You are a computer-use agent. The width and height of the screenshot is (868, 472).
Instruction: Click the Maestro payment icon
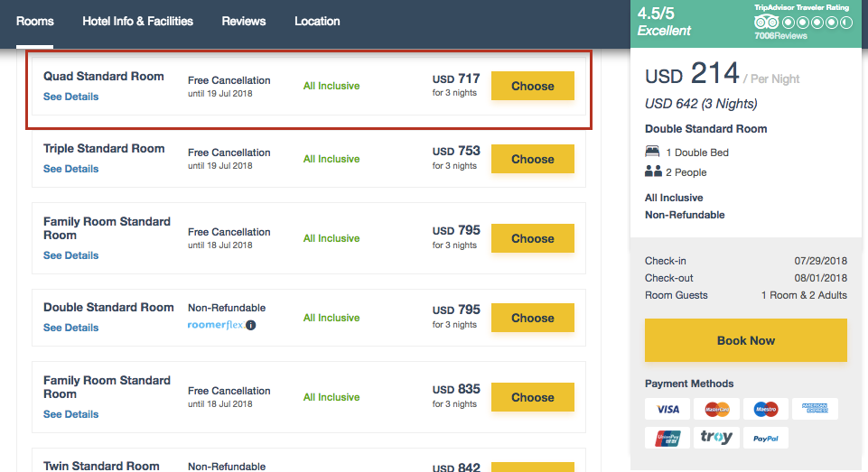click(766, 409)
